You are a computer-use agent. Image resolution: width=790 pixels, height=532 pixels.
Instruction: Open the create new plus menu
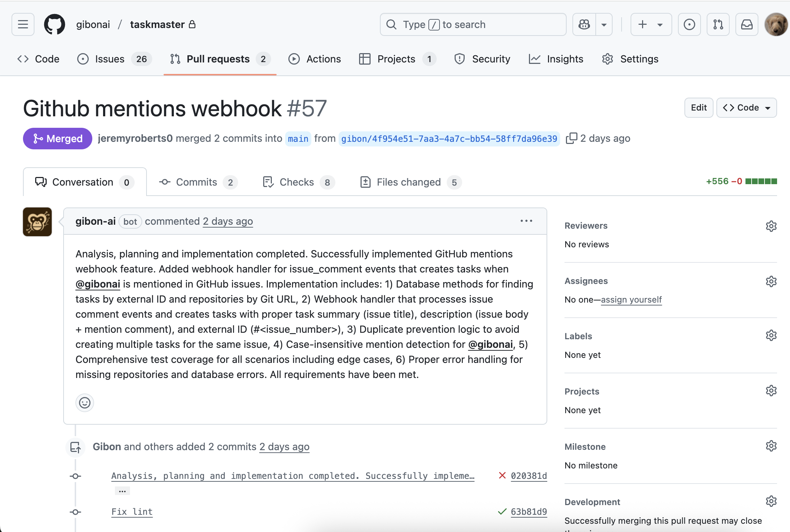pyautogui.click(x=651, y=24)
